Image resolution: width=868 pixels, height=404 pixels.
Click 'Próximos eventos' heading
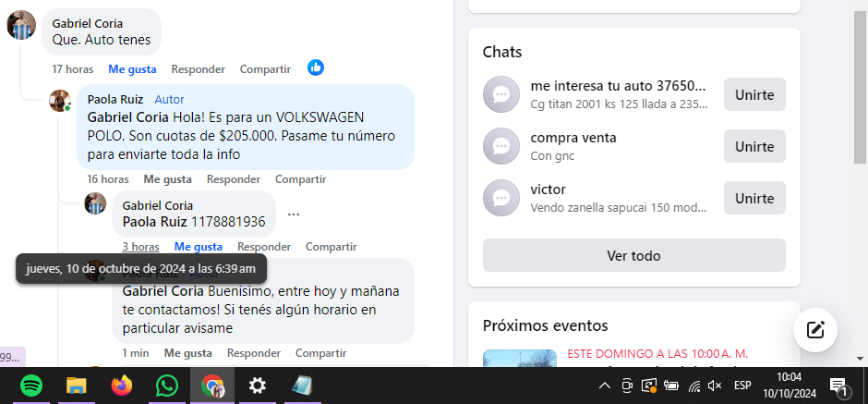point(545,325)
